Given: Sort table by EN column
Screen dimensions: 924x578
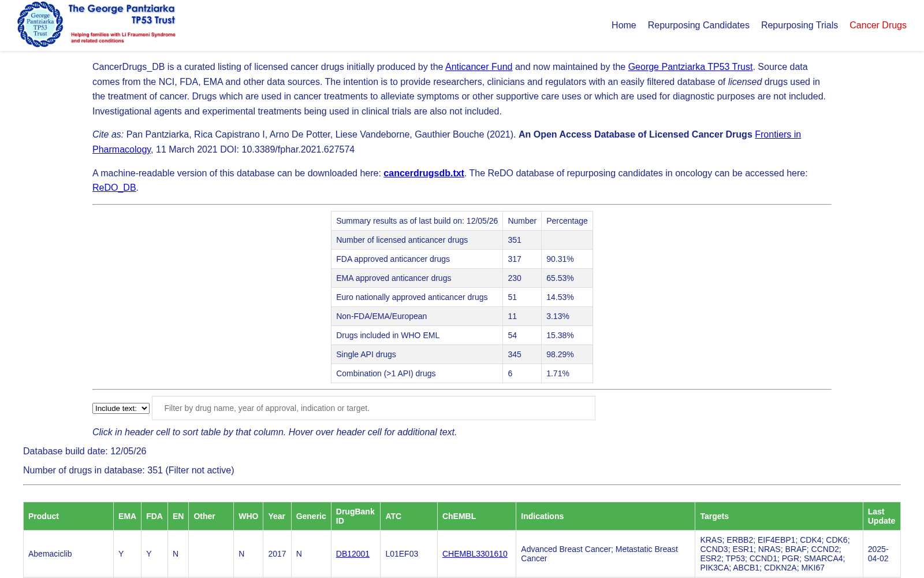Looking at the screenshot, I should coord(178,516).
